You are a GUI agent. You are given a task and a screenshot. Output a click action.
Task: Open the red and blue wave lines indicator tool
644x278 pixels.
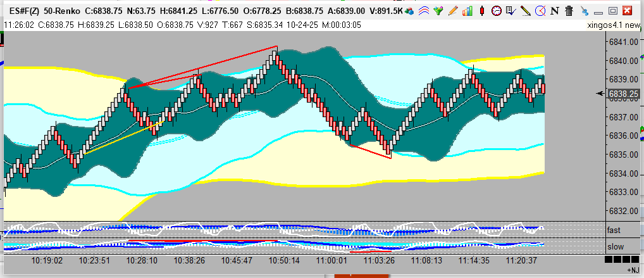[423, 11]
